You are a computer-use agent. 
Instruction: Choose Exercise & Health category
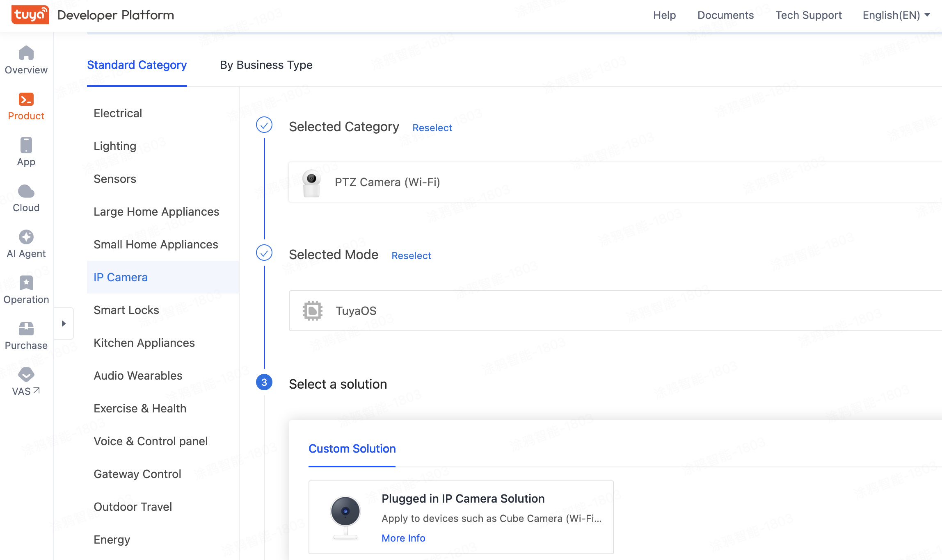pyautogui.click(x=163, y=408)
